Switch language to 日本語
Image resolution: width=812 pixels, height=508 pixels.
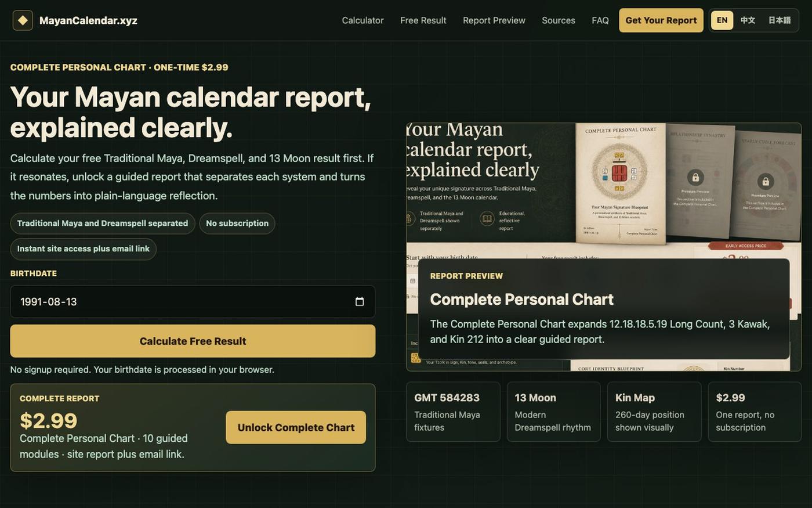(780, 20)
